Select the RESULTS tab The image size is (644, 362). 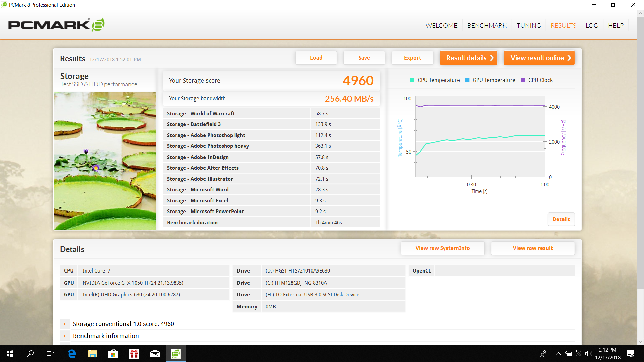[x=563, y=26]
